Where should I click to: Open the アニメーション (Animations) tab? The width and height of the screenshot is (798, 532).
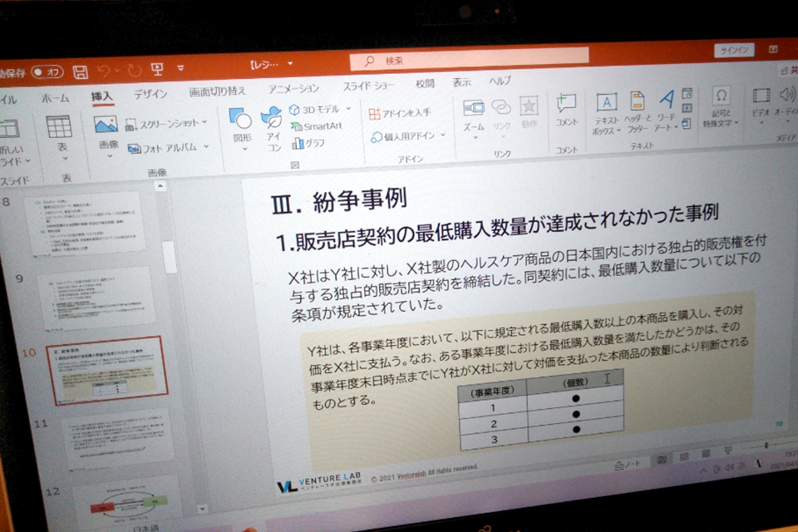coord(293,88)
